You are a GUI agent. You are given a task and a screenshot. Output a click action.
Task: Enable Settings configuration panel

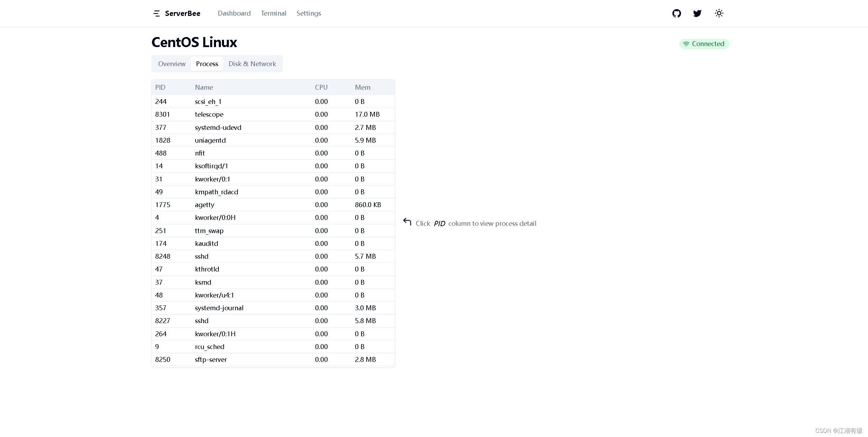pyautogui.click(x=308, y=13)
